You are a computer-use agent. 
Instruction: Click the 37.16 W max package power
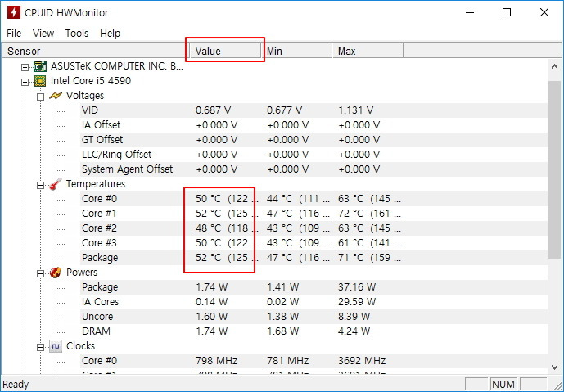pos(357,287)
